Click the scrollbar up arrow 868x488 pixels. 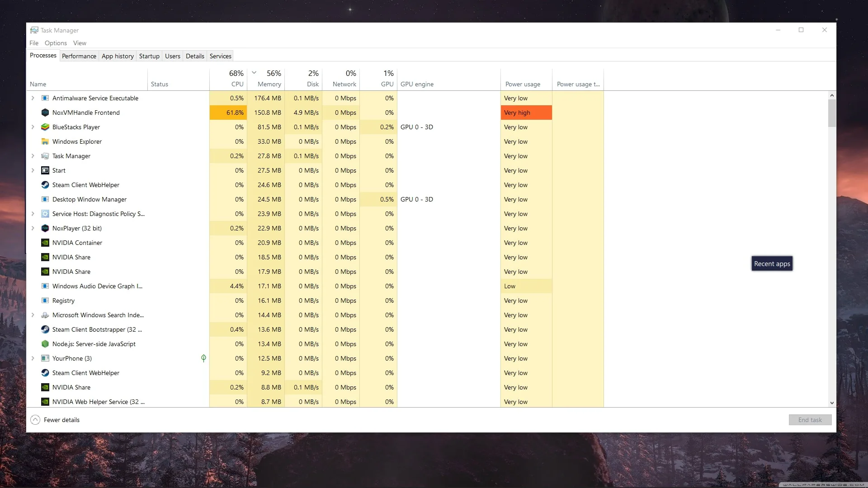pos(832,95)
